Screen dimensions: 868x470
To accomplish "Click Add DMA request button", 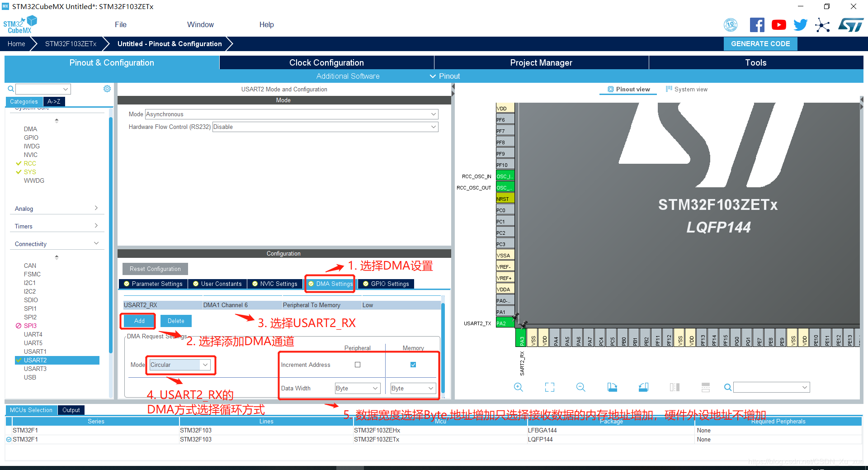I will (139, 321).
